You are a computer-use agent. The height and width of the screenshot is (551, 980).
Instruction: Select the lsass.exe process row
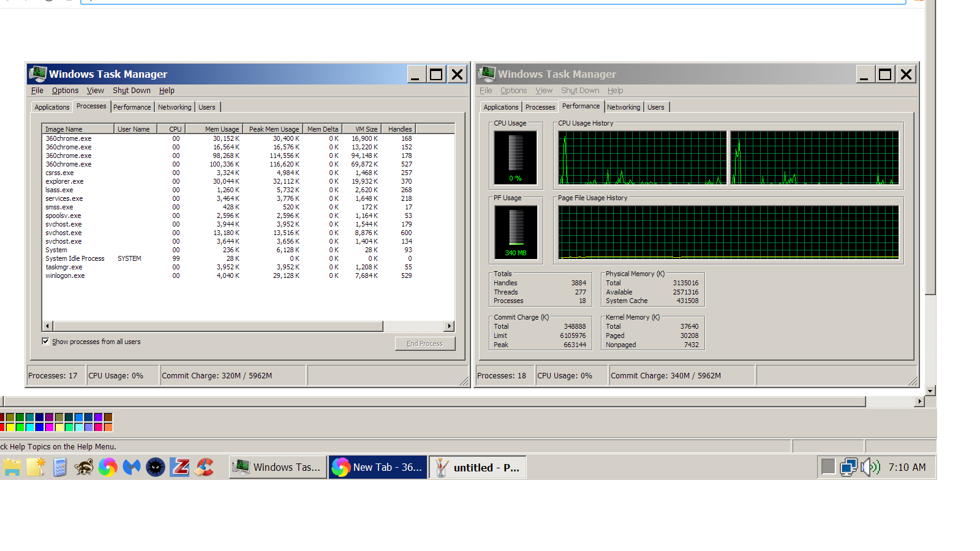point(248,190)
